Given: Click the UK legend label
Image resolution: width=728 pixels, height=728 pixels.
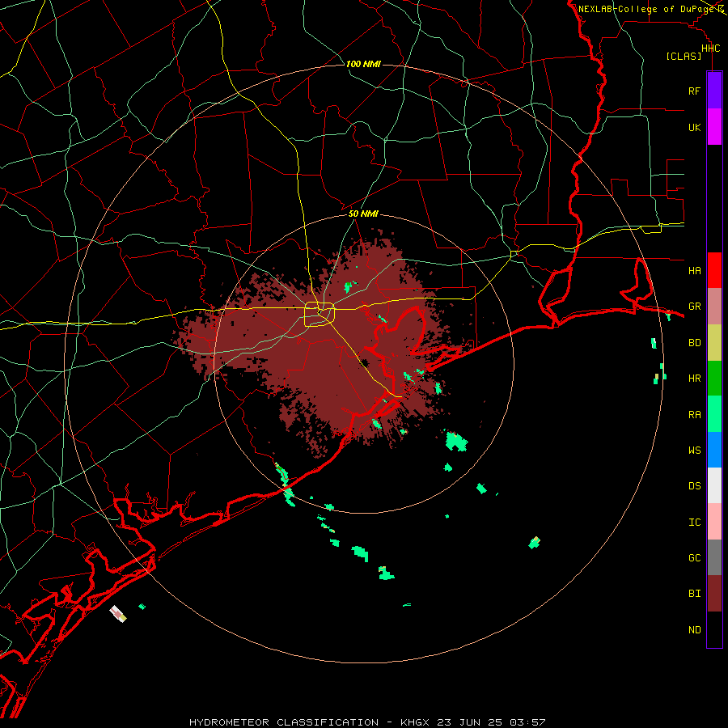Looking at the screenshot, I should tap(694, 128).
